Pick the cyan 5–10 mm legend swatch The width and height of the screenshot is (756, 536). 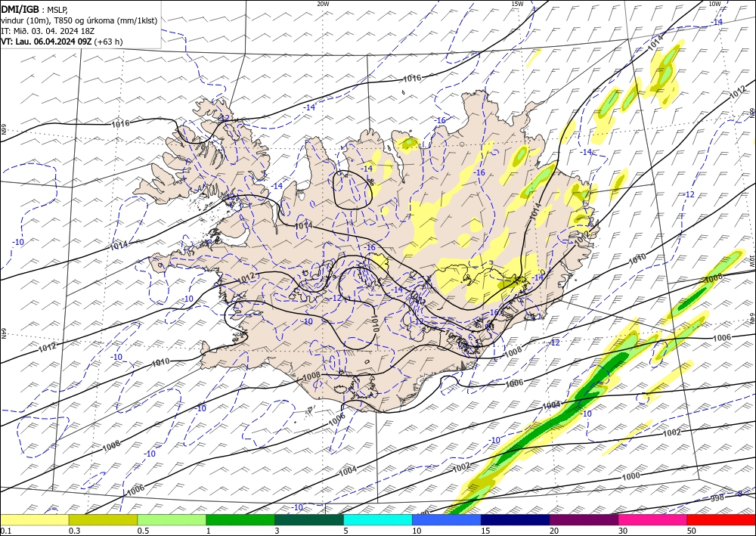click(377, 520)
